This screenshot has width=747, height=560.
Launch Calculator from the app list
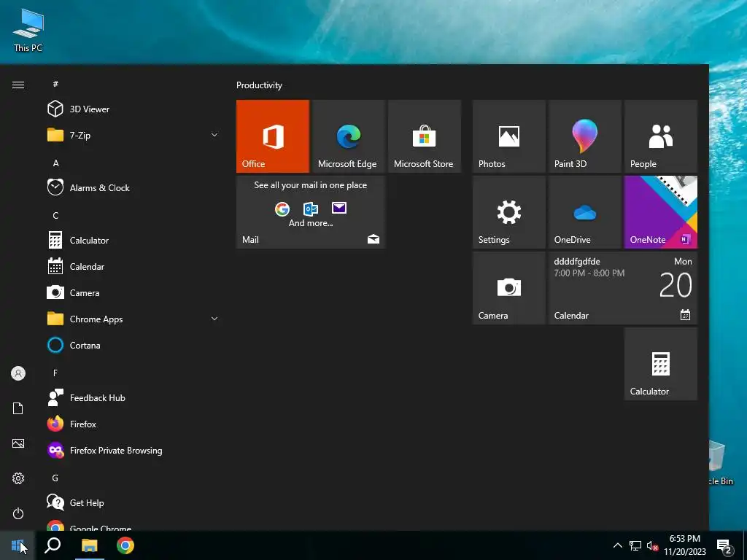click(x=133, y=241)
